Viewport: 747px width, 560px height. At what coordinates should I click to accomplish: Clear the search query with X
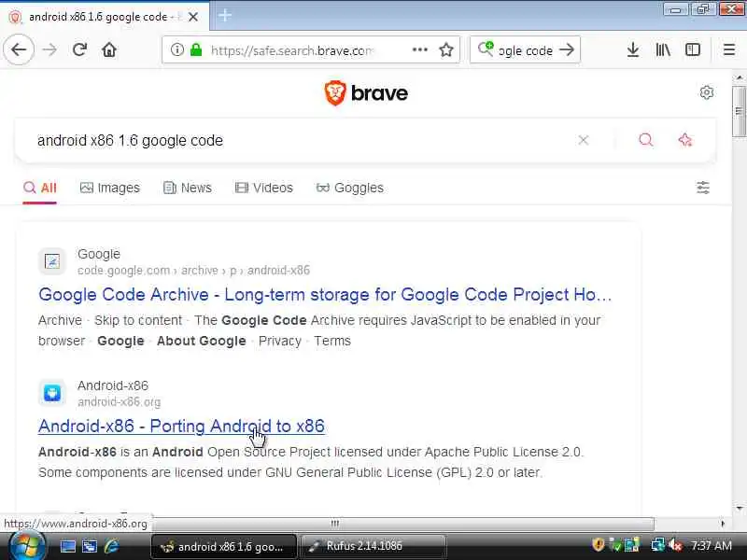(583, 140)
